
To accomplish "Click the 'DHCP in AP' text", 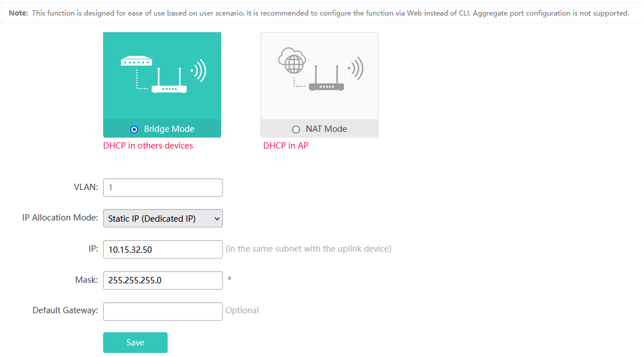I will tap(286, 146).
